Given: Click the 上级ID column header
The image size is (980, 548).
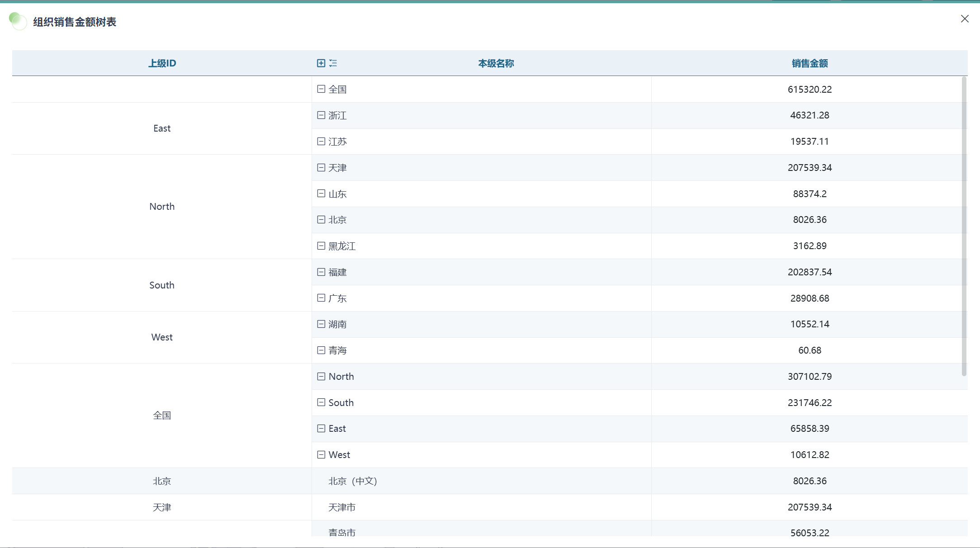Looking at the screenshot, I should click(x=162, y=63).
